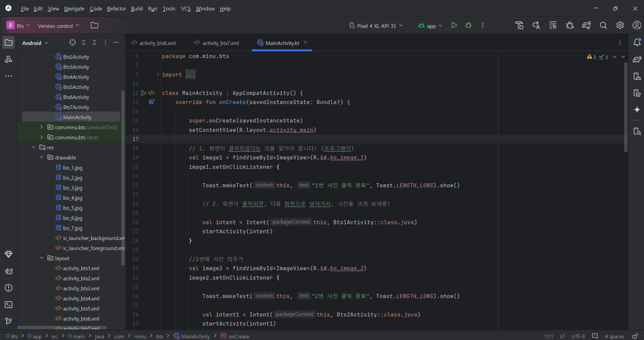Click 4 spaces indent setting
This screenshot has width=644, height=340.
[x=614, y=336]
